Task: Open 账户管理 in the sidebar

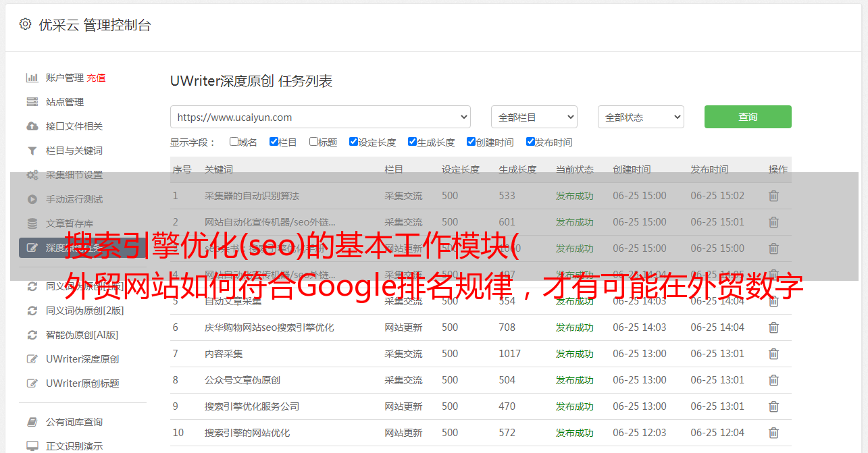Action: click(x=65, y=78)
